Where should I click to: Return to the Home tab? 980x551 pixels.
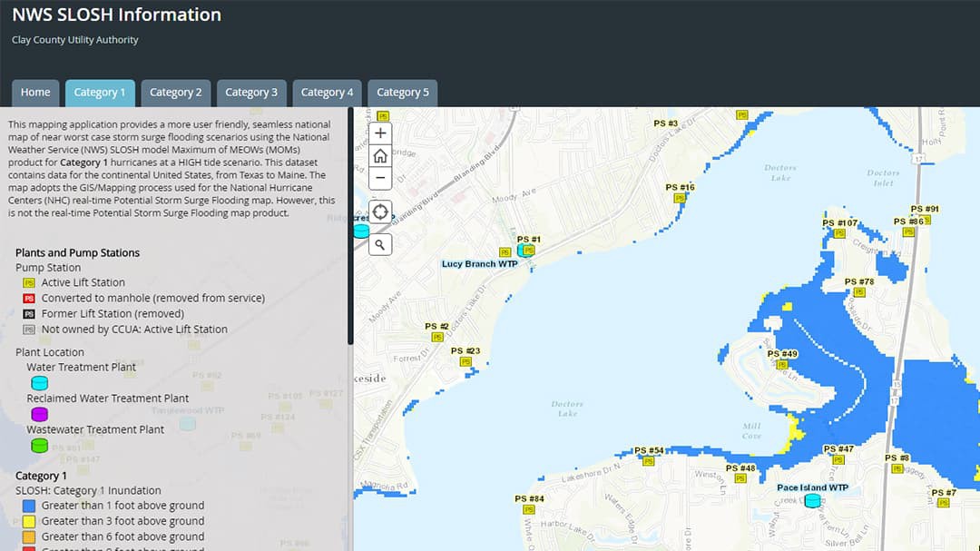click(35, 93)
